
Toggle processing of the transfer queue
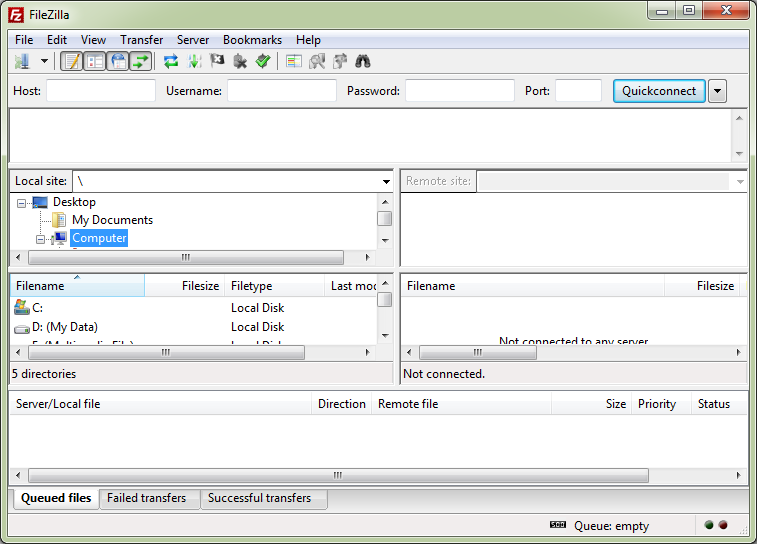(194, 61)
